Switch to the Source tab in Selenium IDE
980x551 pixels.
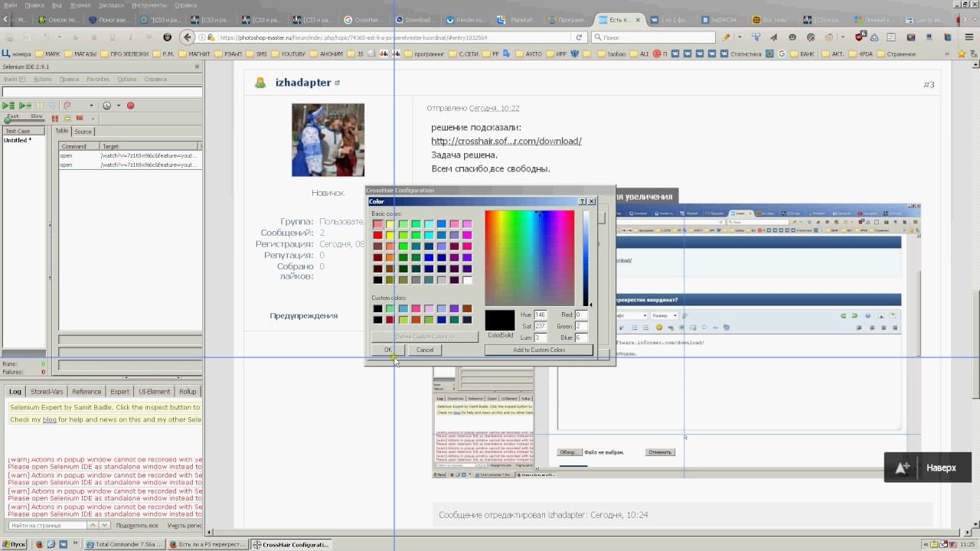pyautogui.click(x=83, y=131)
